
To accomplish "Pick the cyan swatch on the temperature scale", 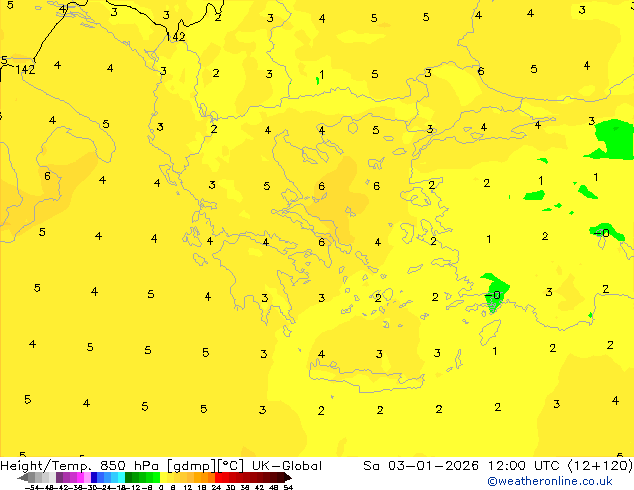I will pos(121,477).
